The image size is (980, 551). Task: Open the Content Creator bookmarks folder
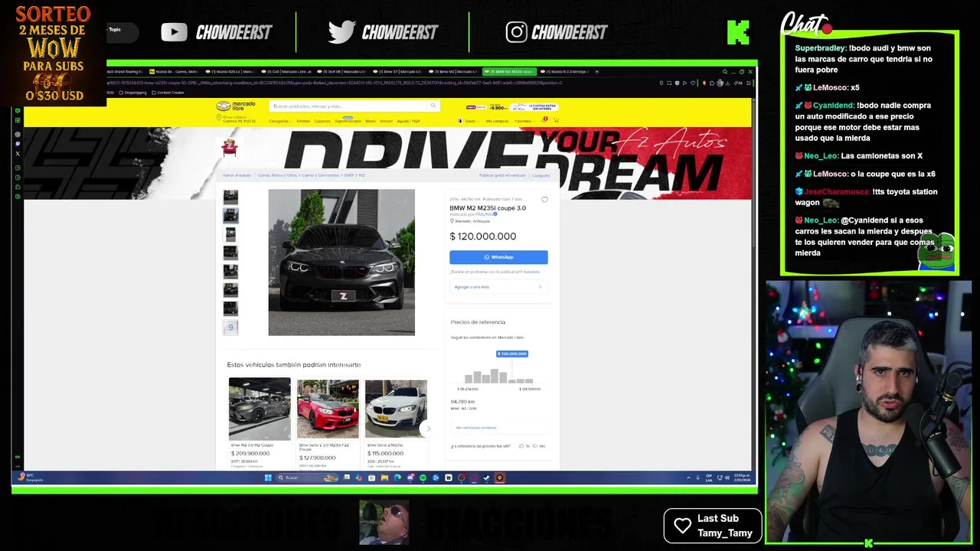(x=168, y=93)
